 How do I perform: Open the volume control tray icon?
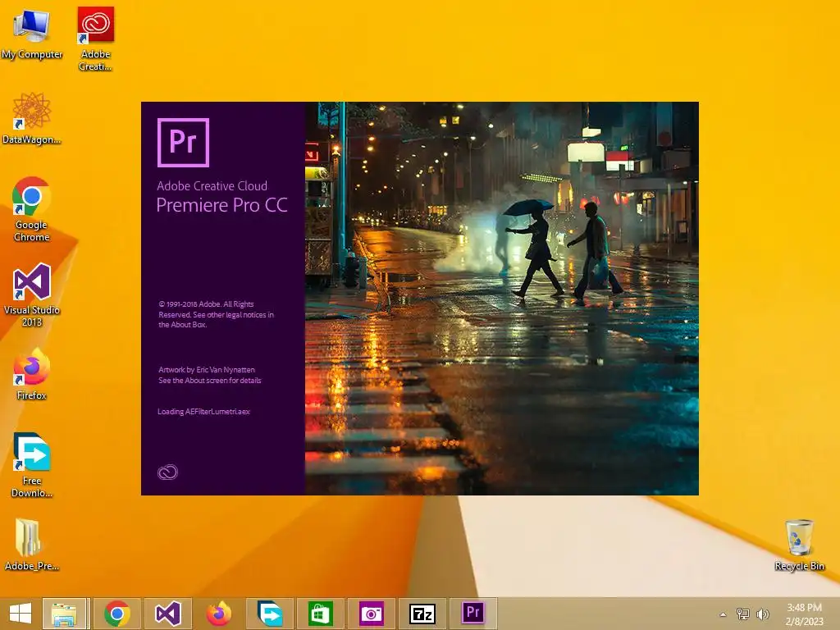point(762,614)
